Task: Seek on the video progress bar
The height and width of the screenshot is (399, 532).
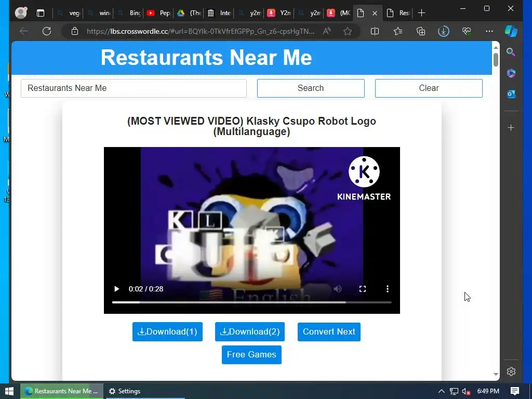Action: pos(252,302)
